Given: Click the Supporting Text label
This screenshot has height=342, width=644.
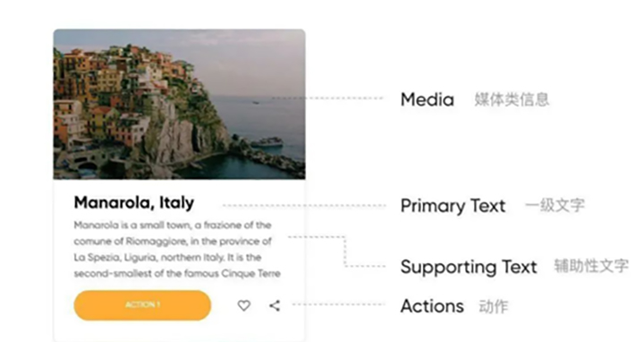Looking at the screenshot, I should point(469,267).
